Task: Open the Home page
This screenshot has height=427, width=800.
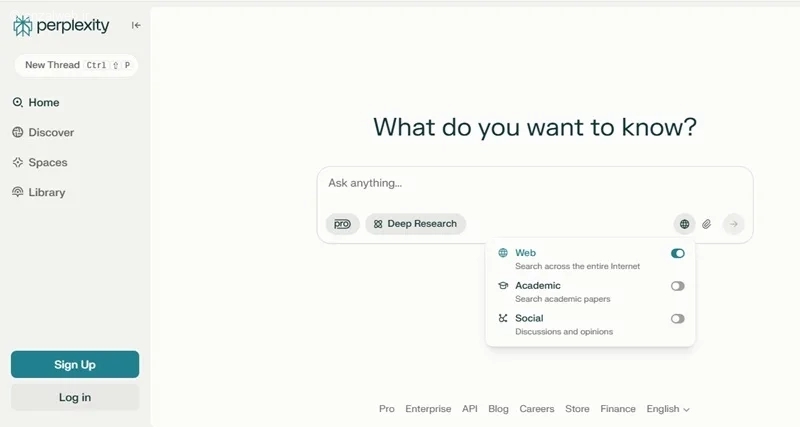Action: [x=44, y=103]
